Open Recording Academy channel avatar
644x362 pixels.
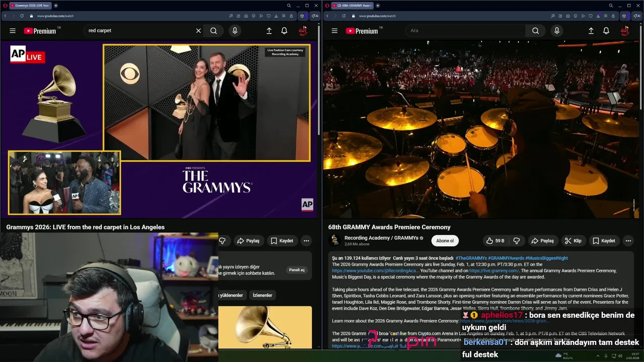[335, 241]
